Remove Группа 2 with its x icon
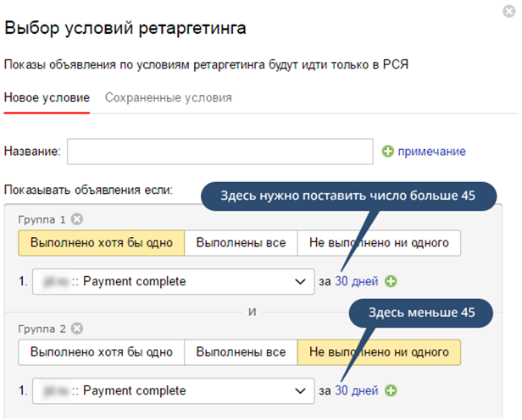522x420 pixels. 77,328
